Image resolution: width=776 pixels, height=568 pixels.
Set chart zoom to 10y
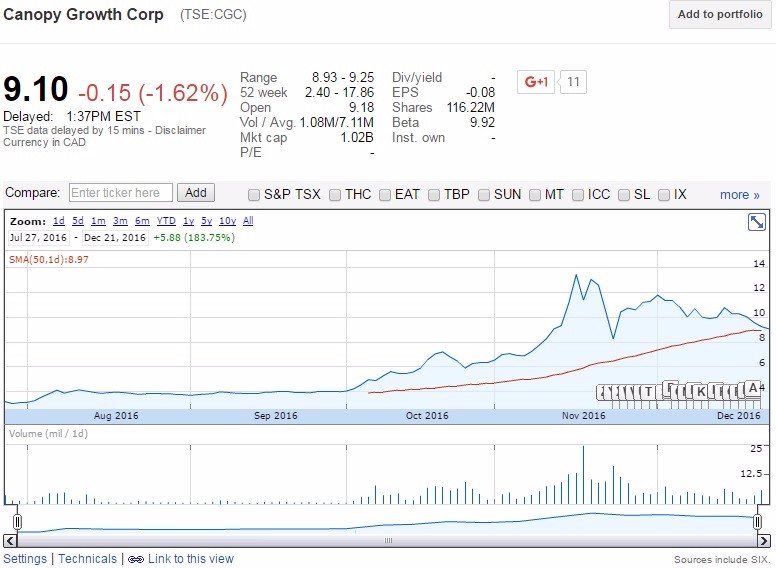(228, 221)
